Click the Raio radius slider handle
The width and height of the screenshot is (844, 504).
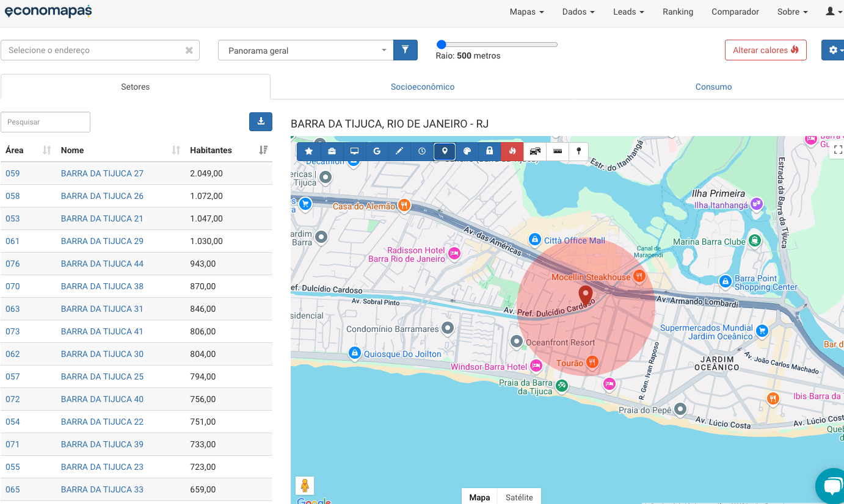click(x=442, y=44)
